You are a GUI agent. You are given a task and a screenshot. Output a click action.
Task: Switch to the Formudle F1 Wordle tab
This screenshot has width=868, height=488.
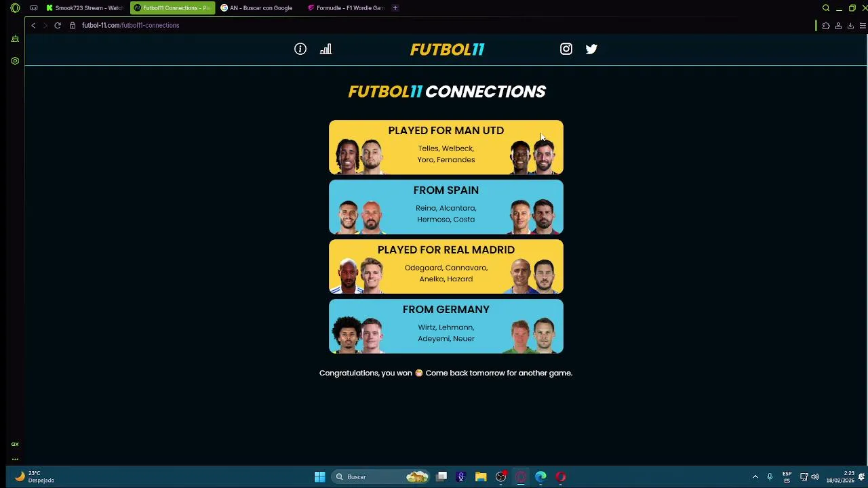click(346, 8)
